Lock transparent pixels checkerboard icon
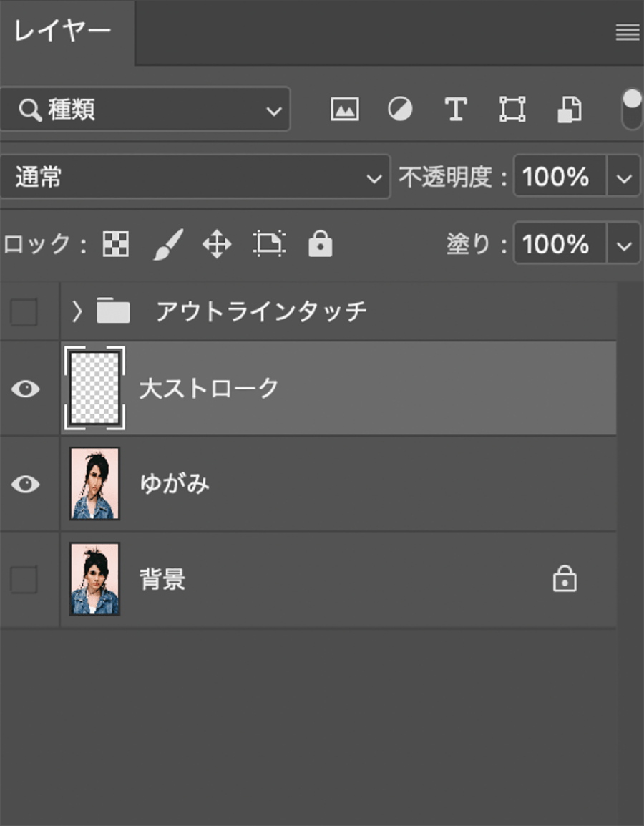Screen dimensions: 644x826 pos(116,245)
